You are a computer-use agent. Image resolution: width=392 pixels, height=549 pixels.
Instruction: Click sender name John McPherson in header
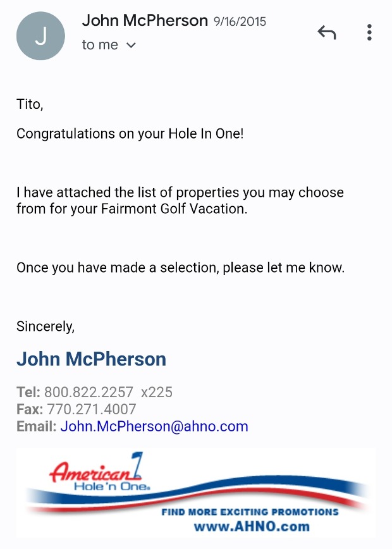tap(145, 21)
